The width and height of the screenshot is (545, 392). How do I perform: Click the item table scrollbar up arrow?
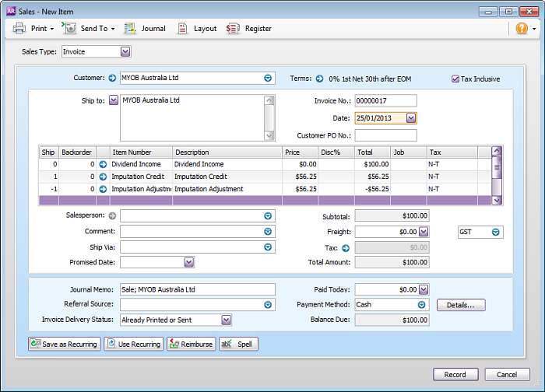coord(497,151)
